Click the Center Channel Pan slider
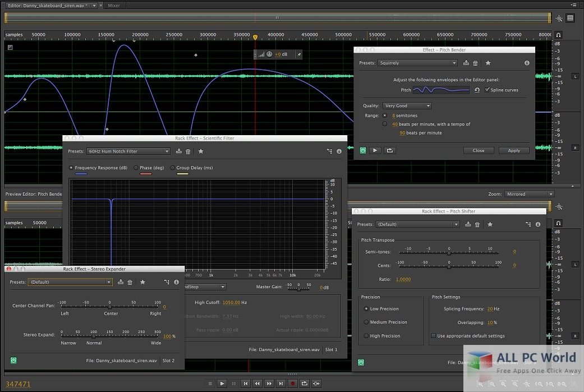This screenshot has height=392, width=584. pos(109,306)
